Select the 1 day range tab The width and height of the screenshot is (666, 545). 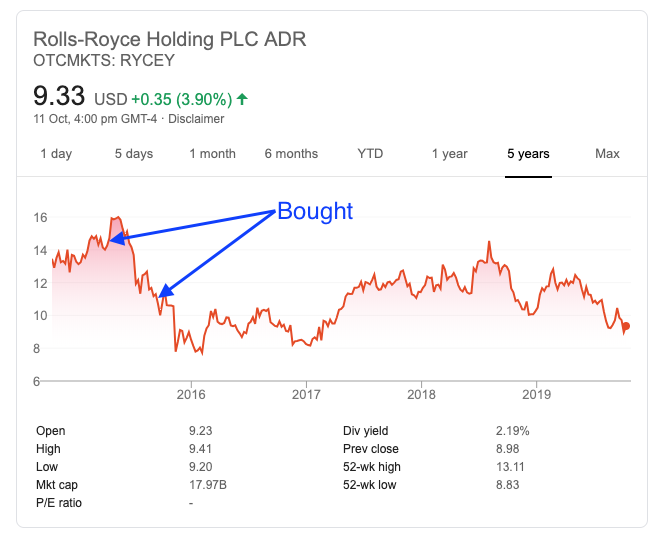pos(56,153)
